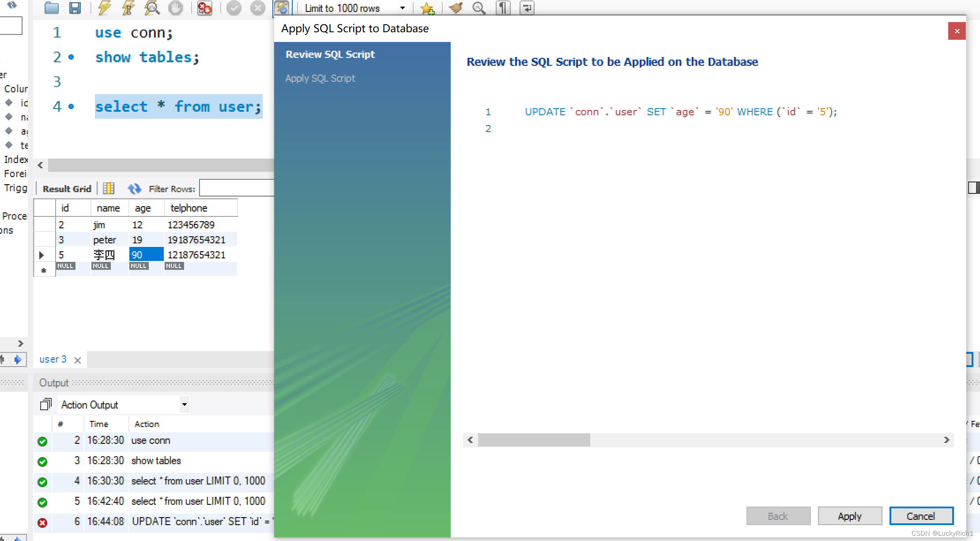Select the 'Apply SQL Script' step

tap(320, 78)
